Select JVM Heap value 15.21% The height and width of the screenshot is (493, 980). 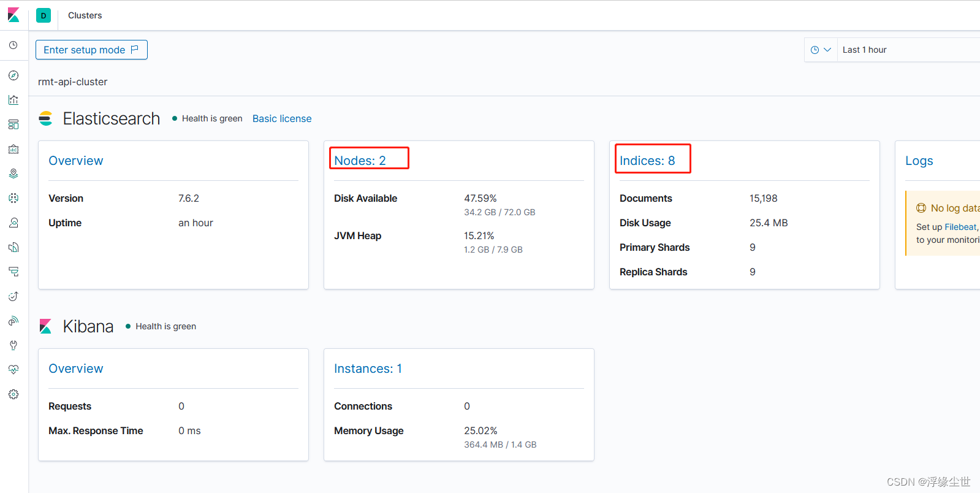(479, 235)
